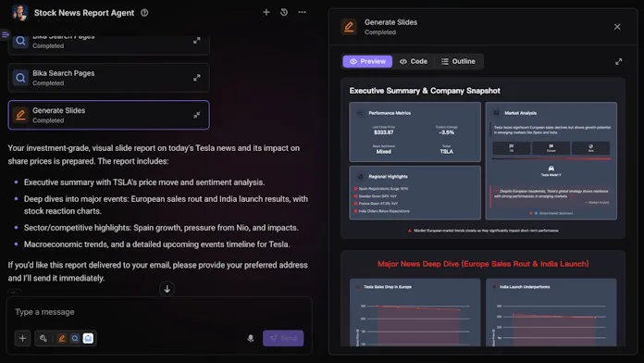
Task: Open the Tesla Sales Drop in Europe chart
Action: click(415, 312)
